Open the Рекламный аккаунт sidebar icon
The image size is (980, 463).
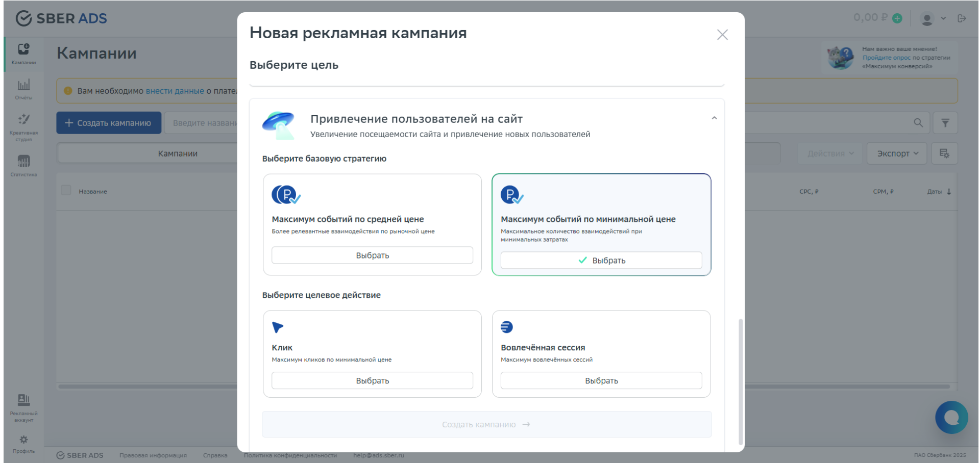pyautogui.click(x=22, y=406)
